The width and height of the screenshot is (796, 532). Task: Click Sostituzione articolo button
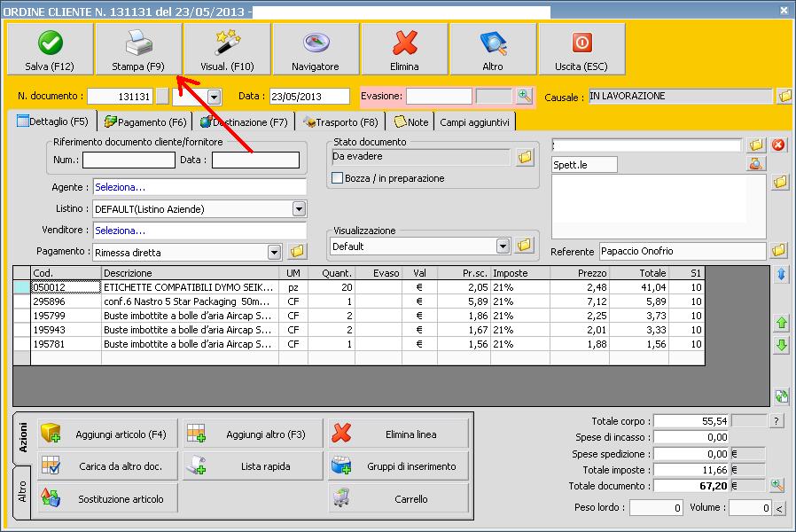pos(107,498)
